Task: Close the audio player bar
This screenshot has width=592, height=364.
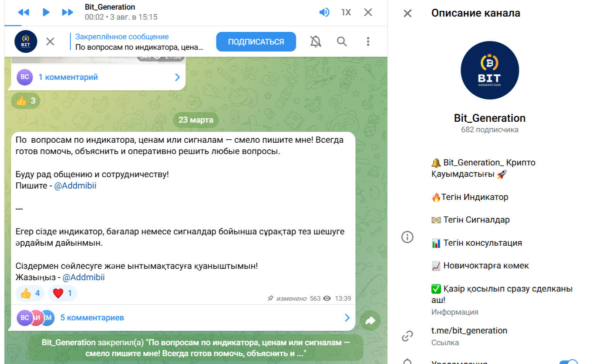Action: pyautogui.click(x=368, y=12)
